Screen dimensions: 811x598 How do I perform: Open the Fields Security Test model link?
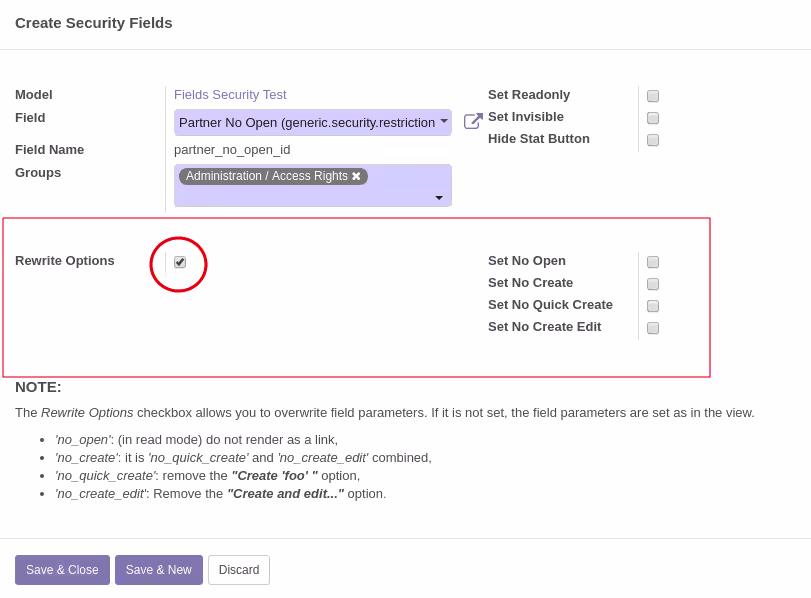[230, 95]
